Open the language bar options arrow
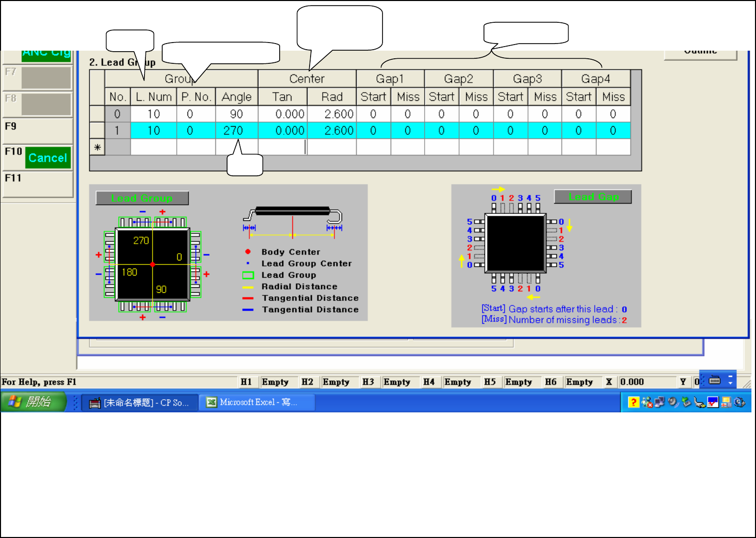The height and width of the screenshot is (538, 756). point(730,380)
